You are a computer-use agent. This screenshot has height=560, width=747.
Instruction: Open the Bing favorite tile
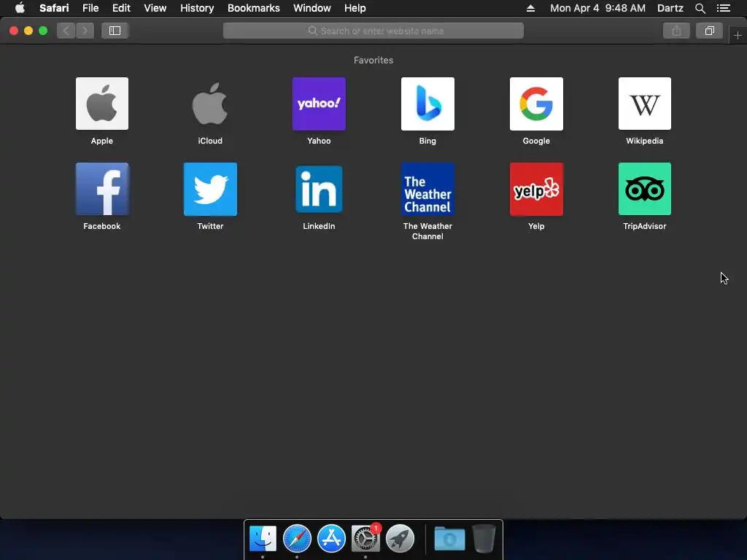click(427, 104)
